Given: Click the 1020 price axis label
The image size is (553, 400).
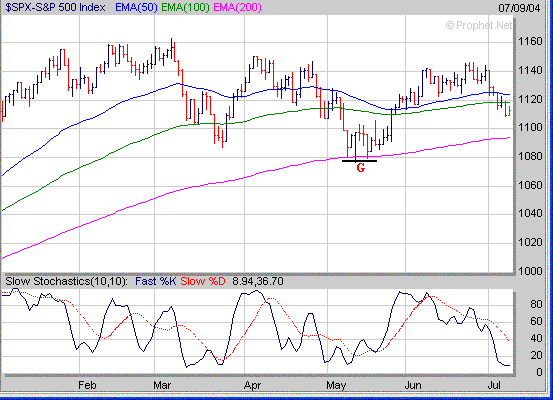Looking at the screenshot, I should 530,242.
